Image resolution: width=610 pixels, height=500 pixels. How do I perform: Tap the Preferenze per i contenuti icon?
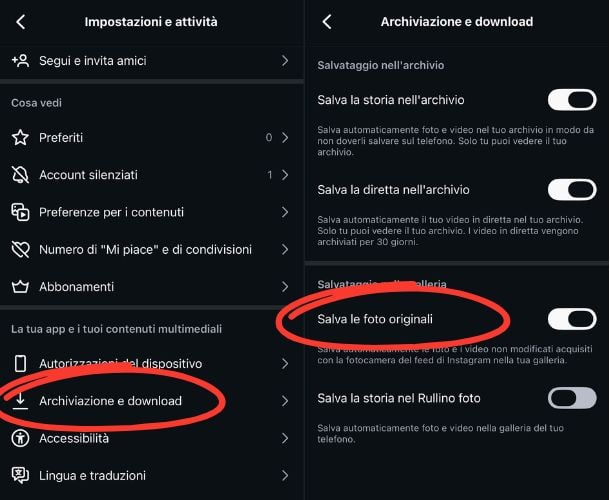pos(20,212)
